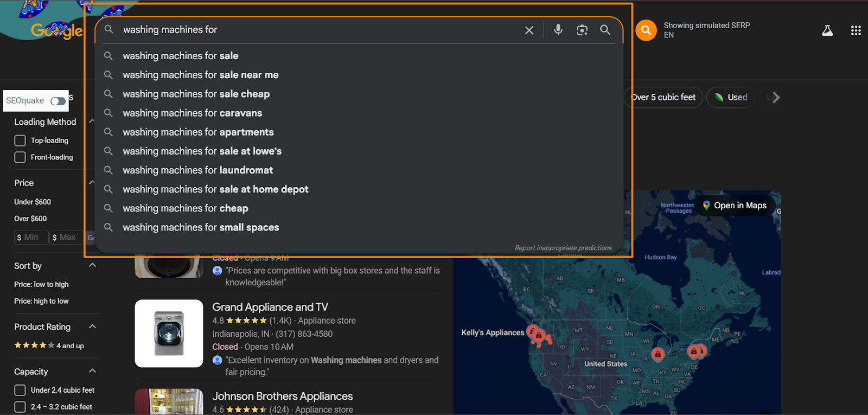This screenshot has width=868, height=415.
Task: Click the Min price field
Action: [31, 238]
